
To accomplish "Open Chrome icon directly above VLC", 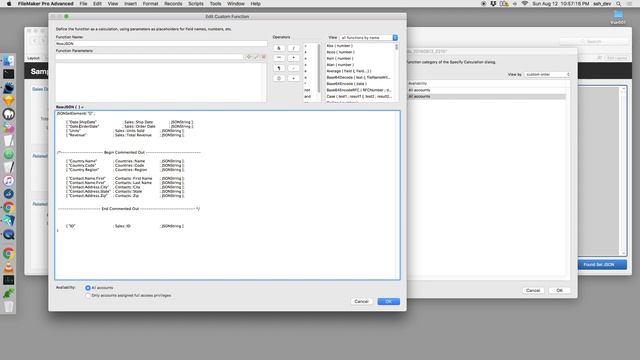I will (x=9, y=253).
